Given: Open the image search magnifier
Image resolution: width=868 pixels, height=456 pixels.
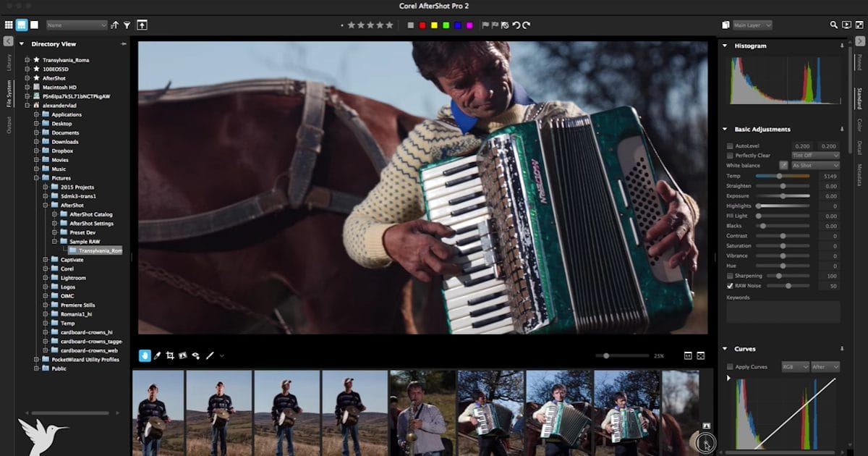Looking at the screenshot, I should coord(833,24).
